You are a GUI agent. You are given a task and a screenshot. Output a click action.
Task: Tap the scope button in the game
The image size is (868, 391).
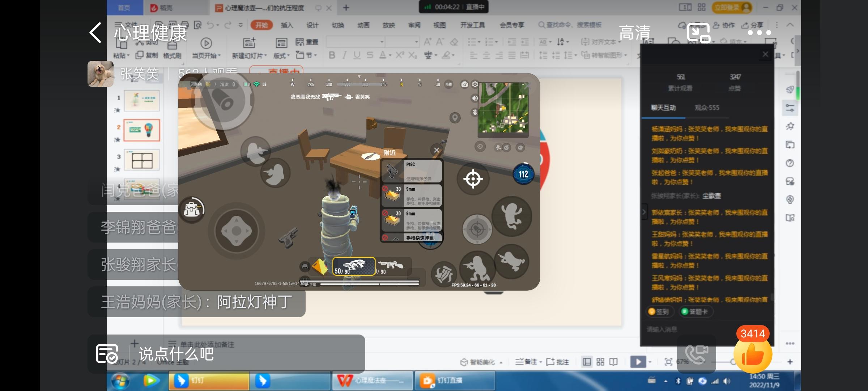[x=477, y=229]
